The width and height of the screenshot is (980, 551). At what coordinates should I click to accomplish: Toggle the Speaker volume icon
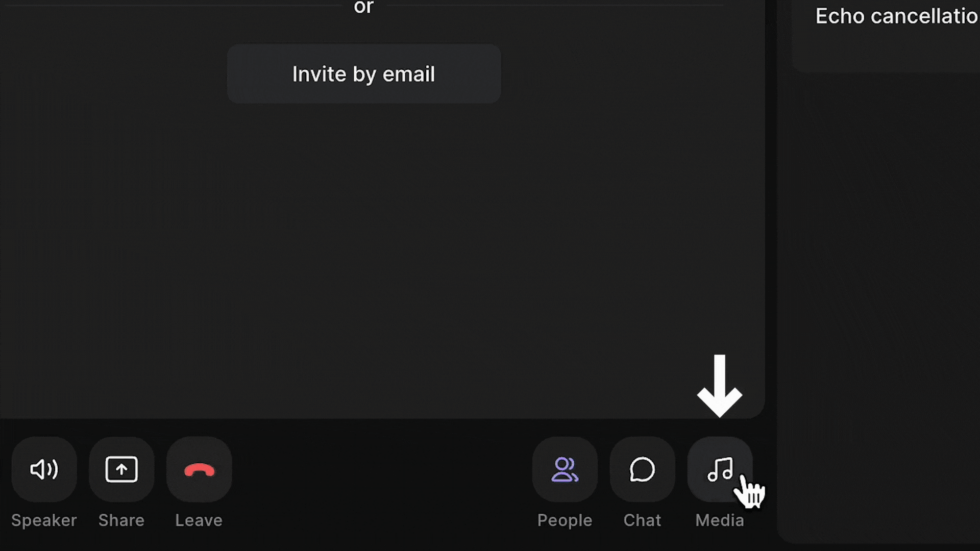[x=44, y=469]
